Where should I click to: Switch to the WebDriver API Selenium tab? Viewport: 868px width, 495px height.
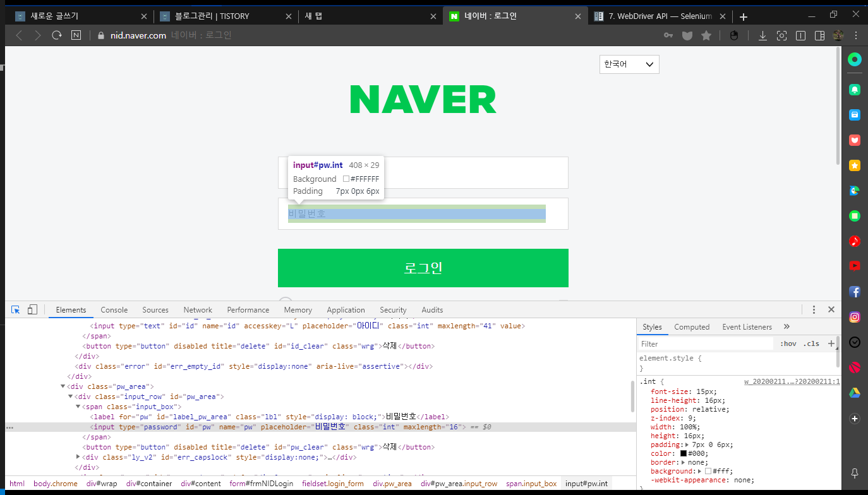tap(659, 16)
